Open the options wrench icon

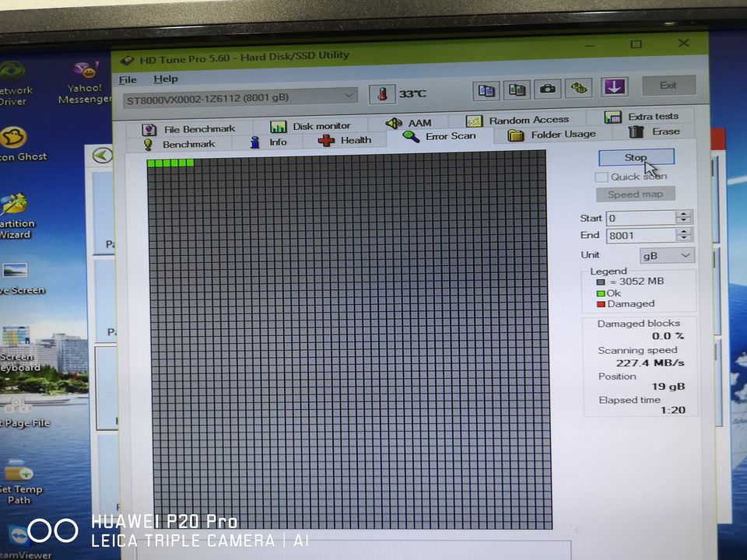578,88
